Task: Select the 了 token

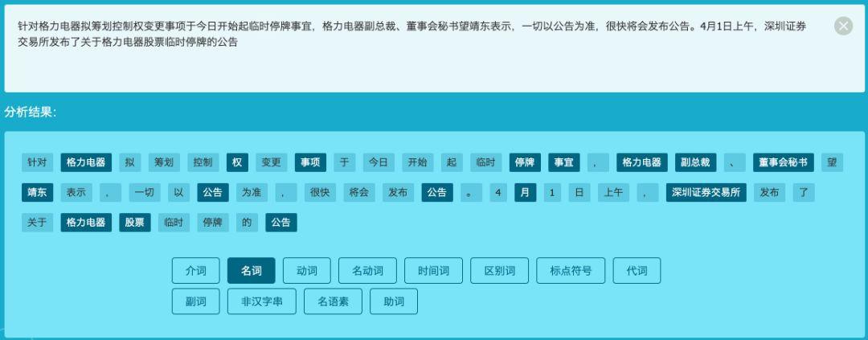Action: pyautogui.click(x=803, y=192)
